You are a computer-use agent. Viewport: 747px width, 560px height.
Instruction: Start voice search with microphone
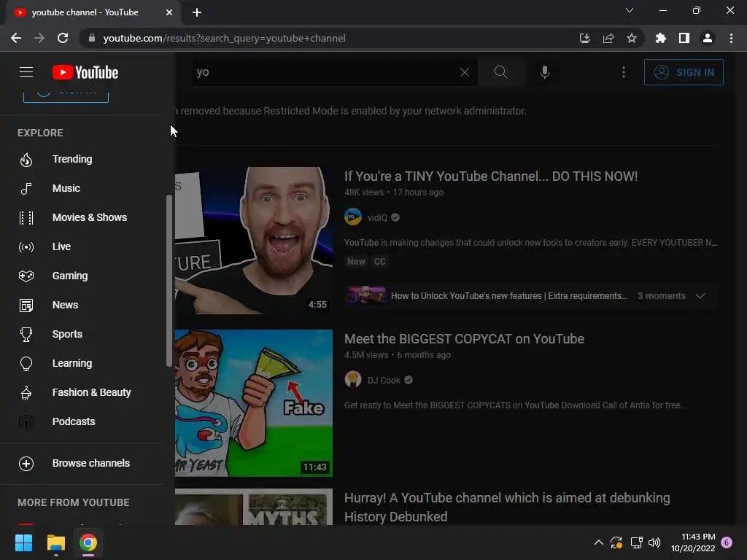click(x=544, y=72)
